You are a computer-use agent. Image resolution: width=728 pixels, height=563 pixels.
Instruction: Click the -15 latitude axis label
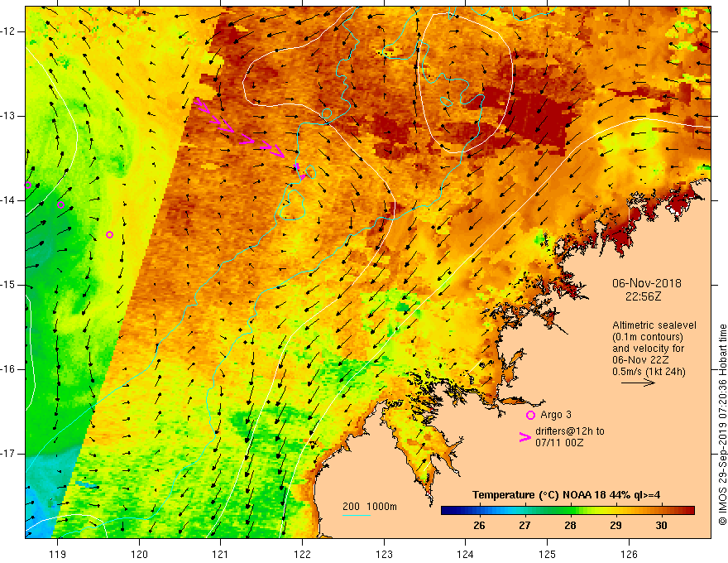pyautogui.click(x=9, y=285)
